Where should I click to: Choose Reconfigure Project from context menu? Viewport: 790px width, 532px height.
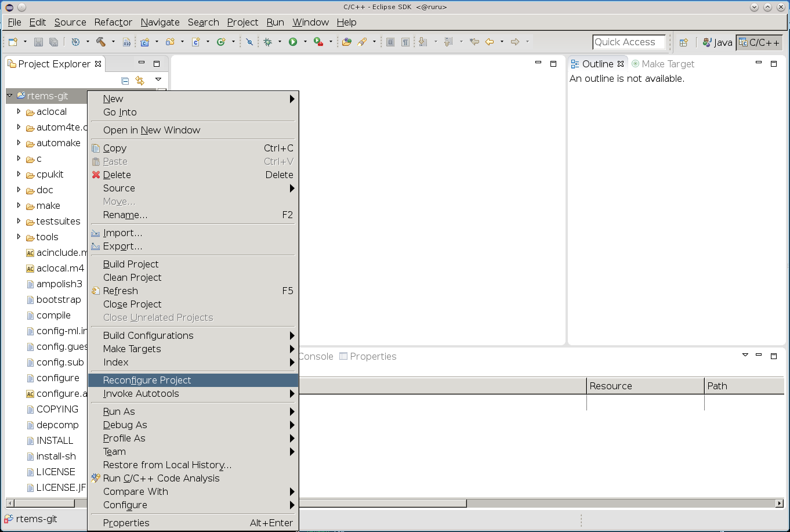147,380
